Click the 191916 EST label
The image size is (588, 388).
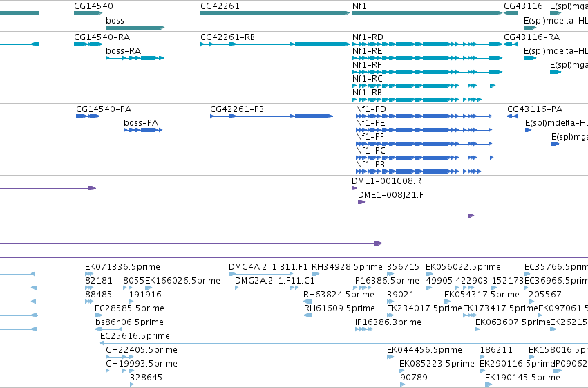pos(145,295)
